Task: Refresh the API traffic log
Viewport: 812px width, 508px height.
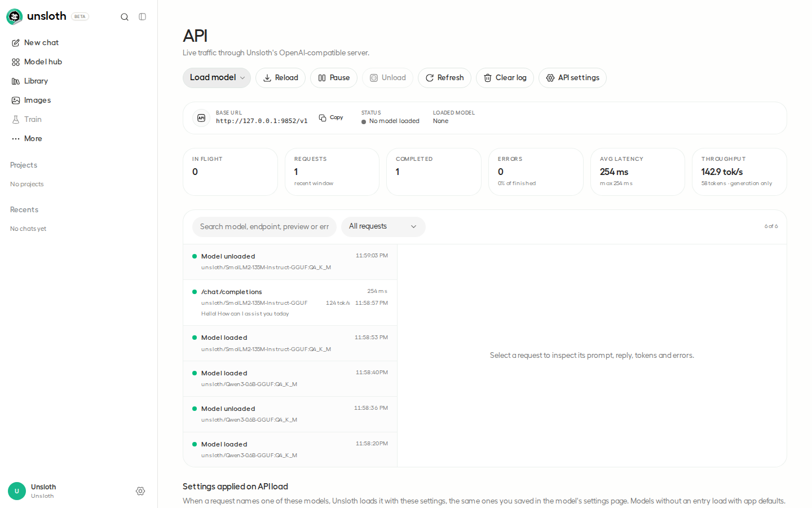Action: tap(444, 78)
